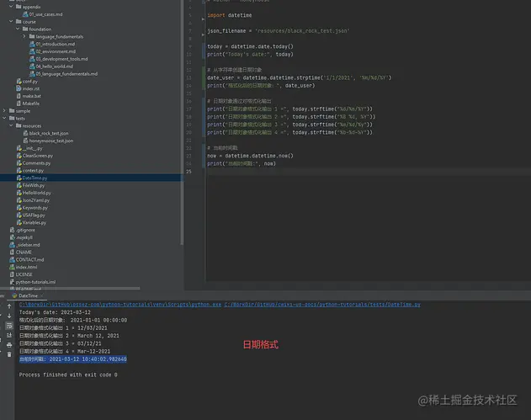
Task: Open context.py in project tree
Action: pos(33,171)
